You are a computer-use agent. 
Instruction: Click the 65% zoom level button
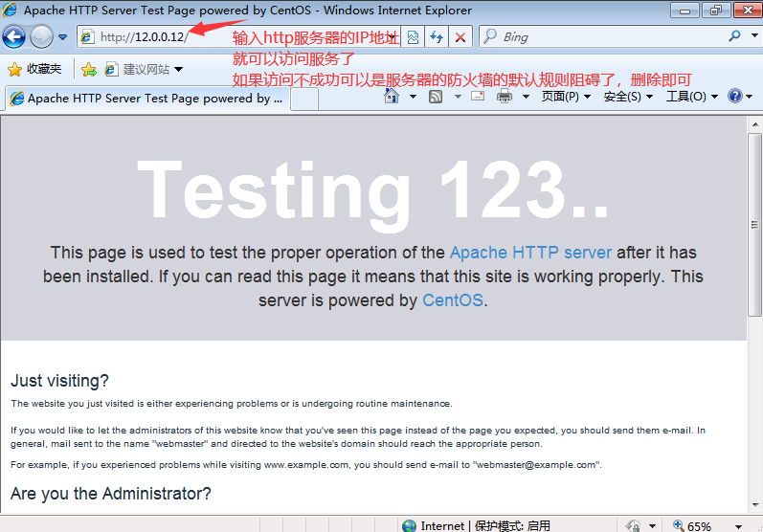(x=692, y=525)
